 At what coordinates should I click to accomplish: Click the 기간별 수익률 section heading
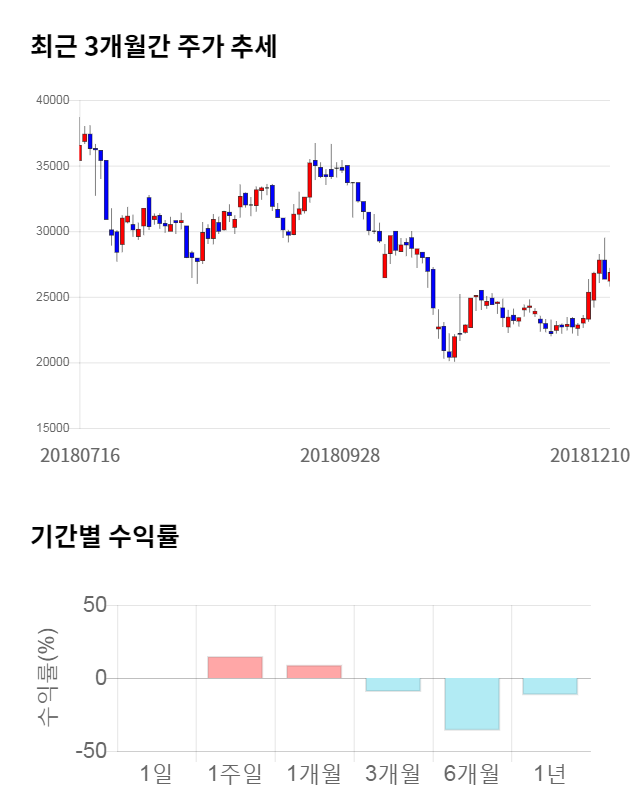coord(104,536)
